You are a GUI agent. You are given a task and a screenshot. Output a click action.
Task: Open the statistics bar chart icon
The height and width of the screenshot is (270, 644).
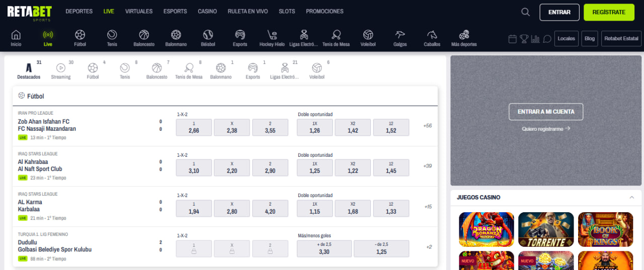535,39
